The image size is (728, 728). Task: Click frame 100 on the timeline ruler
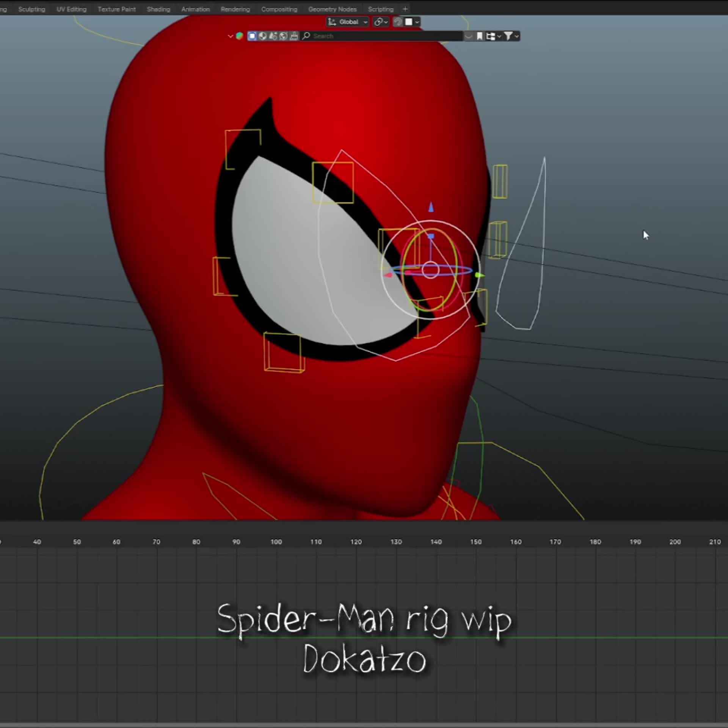pyautogui.click(x=276, y=542)
